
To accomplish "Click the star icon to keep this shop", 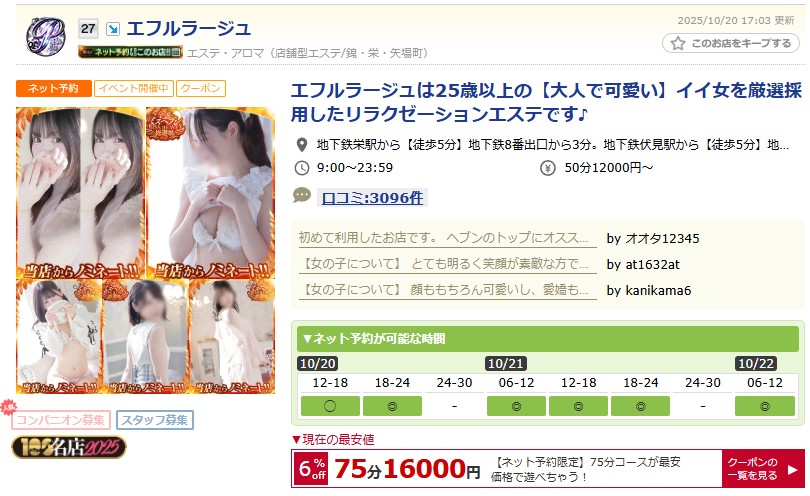I will pyautogui.click(x=678, y=43).
